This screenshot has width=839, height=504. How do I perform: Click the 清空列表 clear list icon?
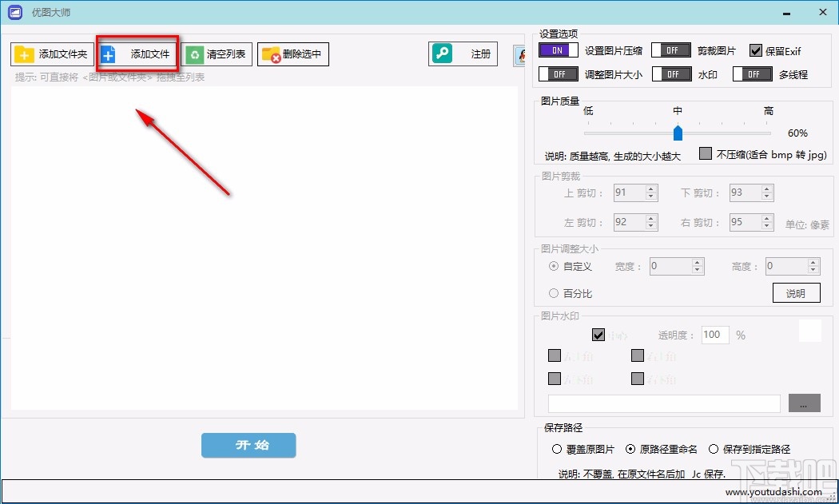[x=194, y=54]
